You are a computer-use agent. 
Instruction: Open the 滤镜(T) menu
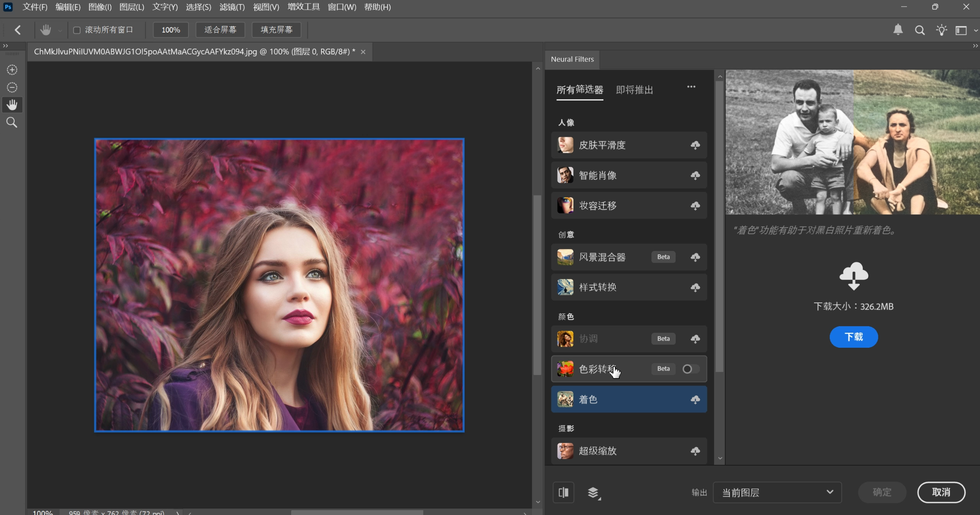pos(232,7)
